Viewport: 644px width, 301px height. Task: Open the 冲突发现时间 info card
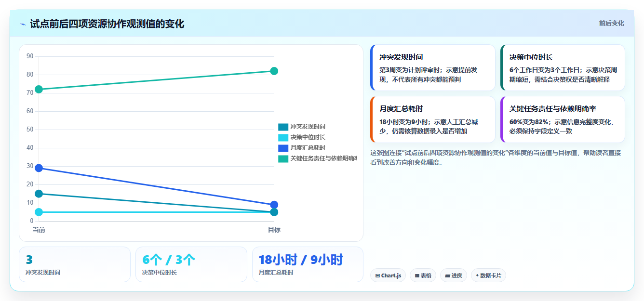point(432,67)
